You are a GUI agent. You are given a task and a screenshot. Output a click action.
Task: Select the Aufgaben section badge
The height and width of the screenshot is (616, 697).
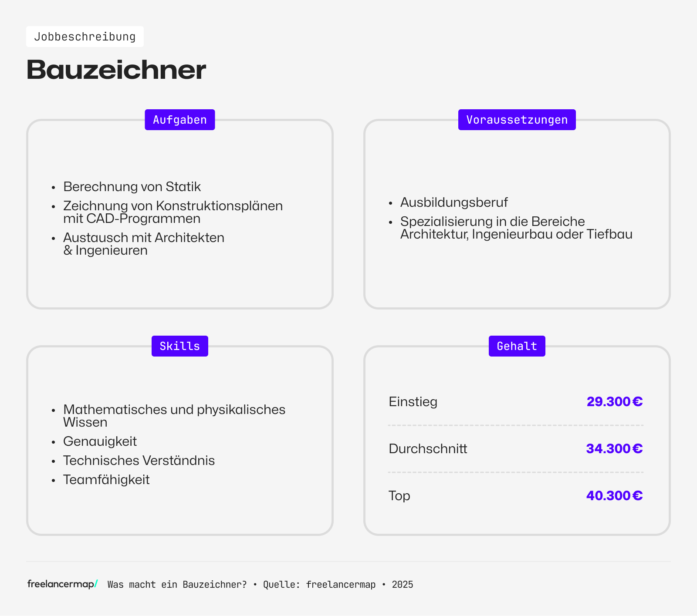(179, 120)
